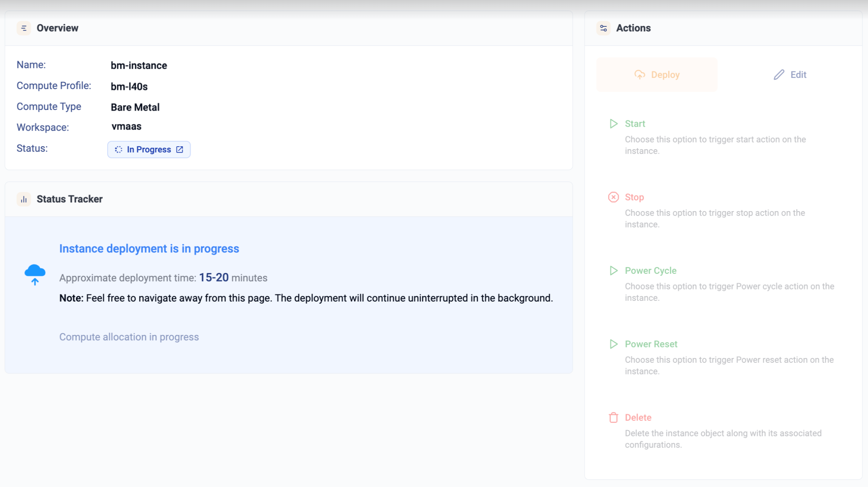Click the Edit button label

click(798, 75)
